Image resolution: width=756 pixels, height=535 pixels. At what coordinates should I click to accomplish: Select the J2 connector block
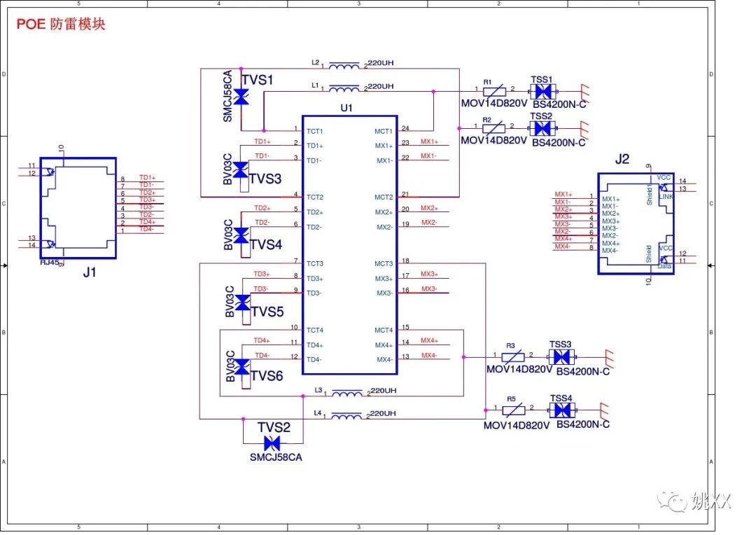pos(636,223)
